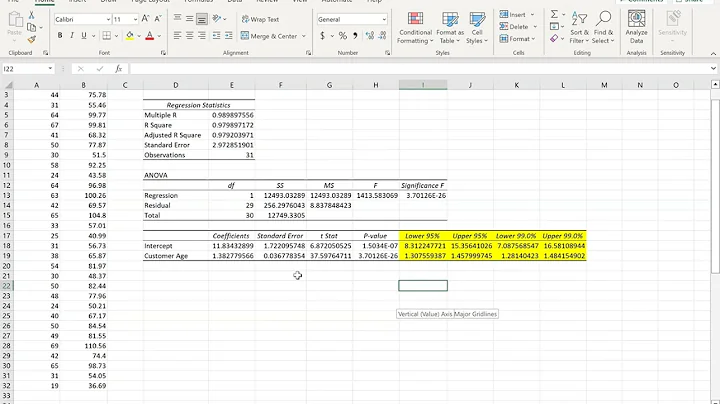Click the Clear eraser icon
This screenshot has height=404, width=720.
(555, 39)
